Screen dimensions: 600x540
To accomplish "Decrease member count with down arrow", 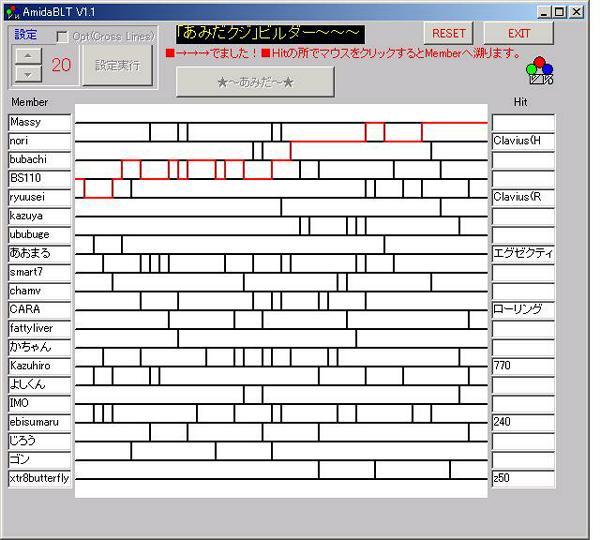I will coord(28,74).
